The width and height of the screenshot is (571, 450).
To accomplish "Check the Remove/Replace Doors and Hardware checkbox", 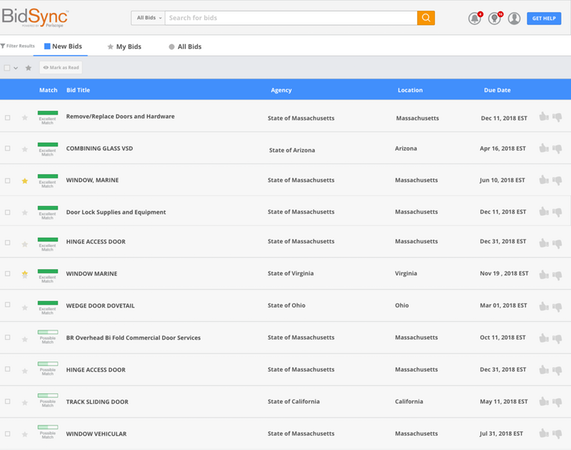I will pyautogui.click(x=8, y=118).
